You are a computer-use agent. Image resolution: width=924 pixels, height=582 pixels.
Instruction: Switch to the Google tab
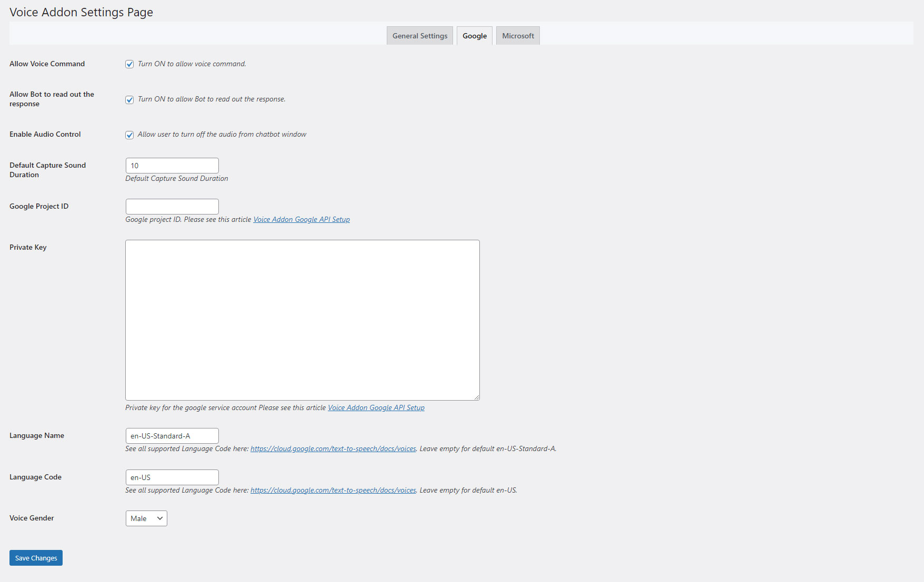point(475,36)
